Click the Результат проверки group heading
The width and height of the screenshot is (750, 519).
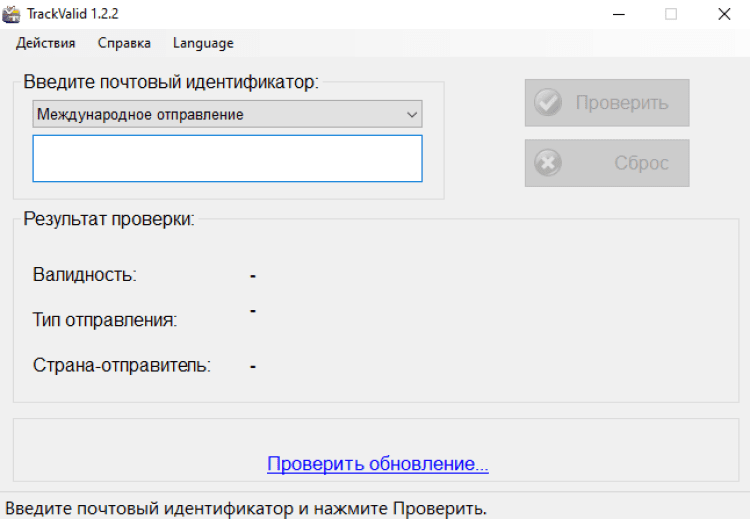(x=109, y=219)
